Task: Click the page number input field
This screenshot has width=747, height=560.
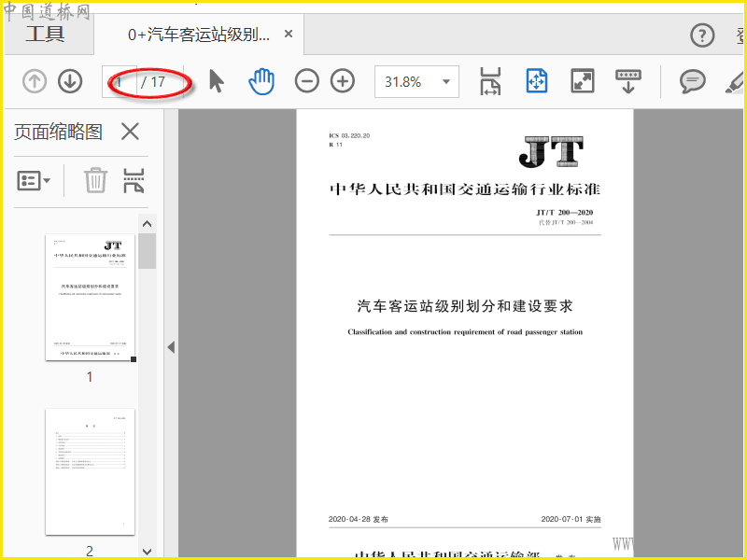Action: pos(120,82)
